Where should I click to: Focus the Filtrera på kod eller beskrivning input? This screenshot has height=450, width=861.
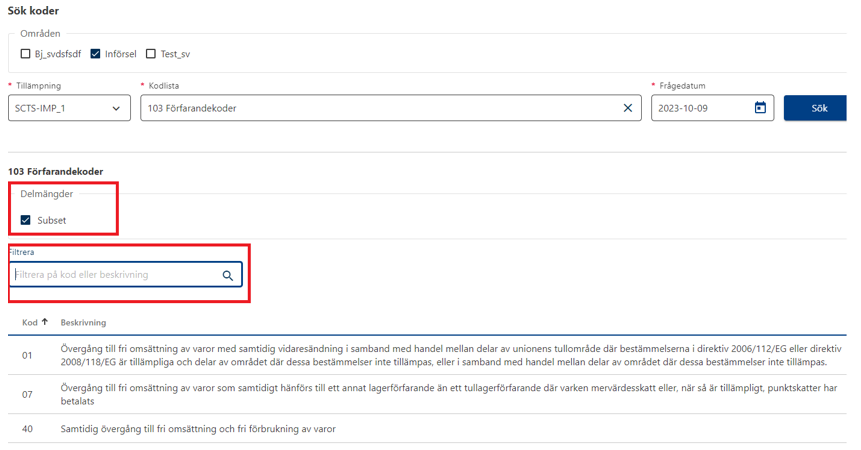tap(115, 275)
